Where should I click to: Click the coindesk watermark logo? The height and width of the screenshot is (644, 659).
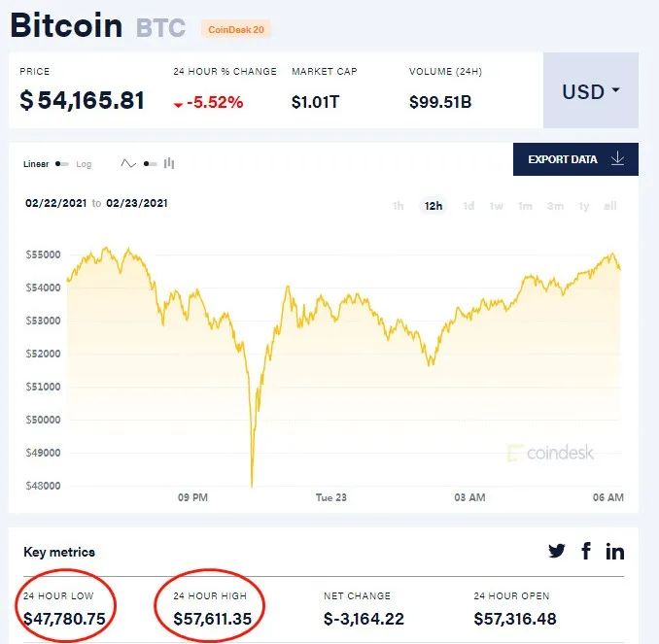click(550, 453)
